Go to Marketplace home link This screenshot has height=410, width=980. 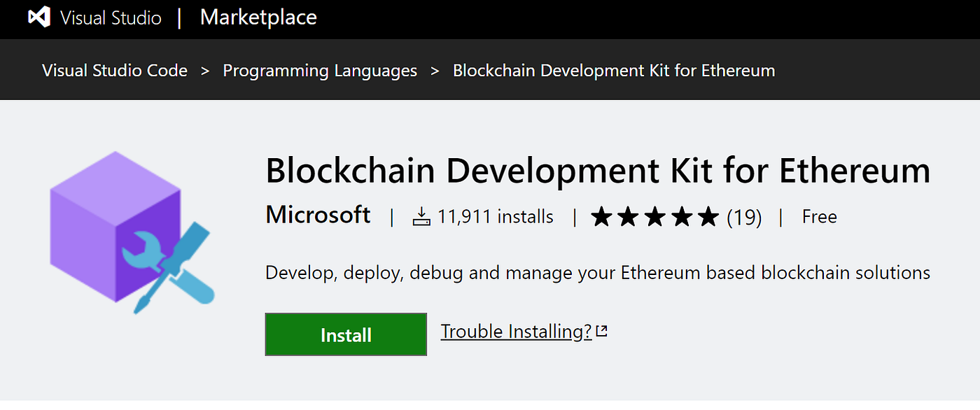pyautogui.click(x=258, y=17)
